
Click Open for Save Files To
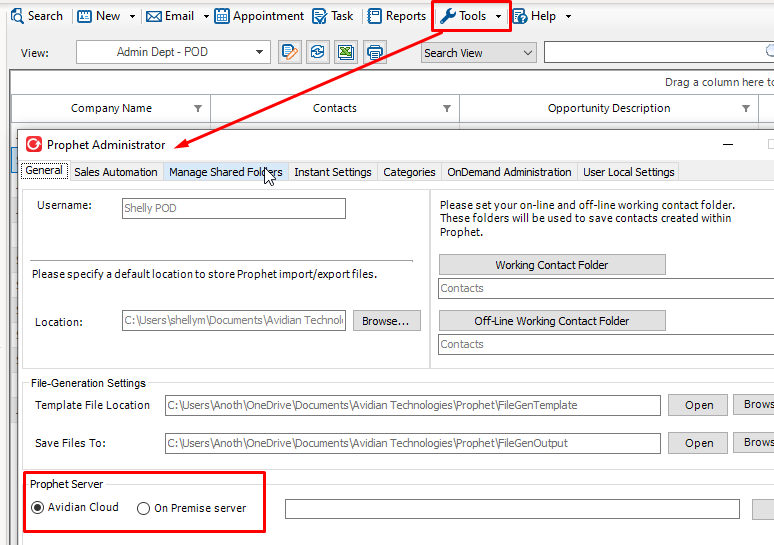pos(698,443)
